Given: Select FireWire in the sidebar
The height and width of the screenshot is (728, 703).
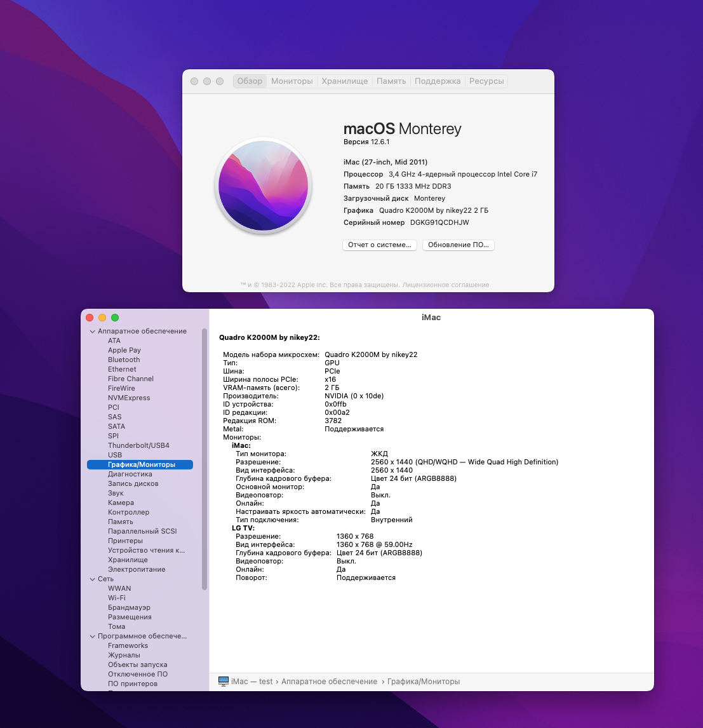Looking at the screenshot, I should 121,388.
